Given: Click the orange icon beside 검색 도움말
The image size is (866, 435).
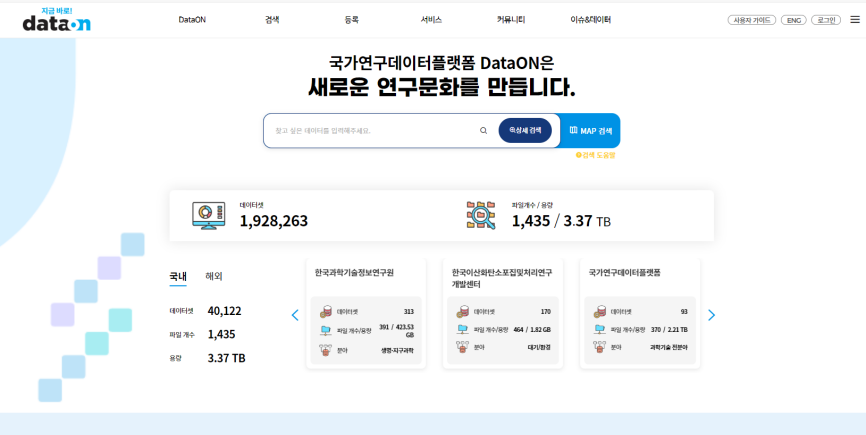Looking at the screenshot, I should (578, 155).
